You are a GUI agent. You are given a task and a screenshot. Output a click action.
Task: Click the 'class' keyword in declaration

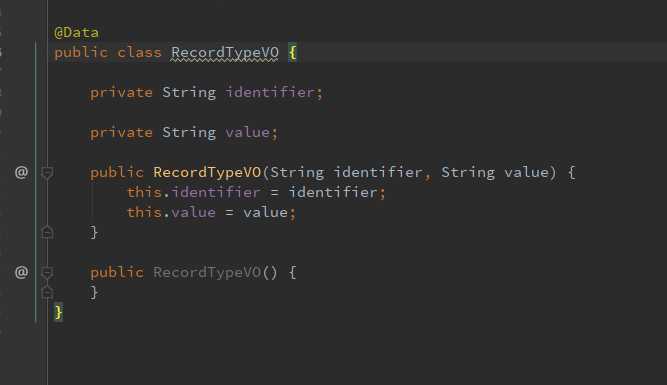[139, 52]
